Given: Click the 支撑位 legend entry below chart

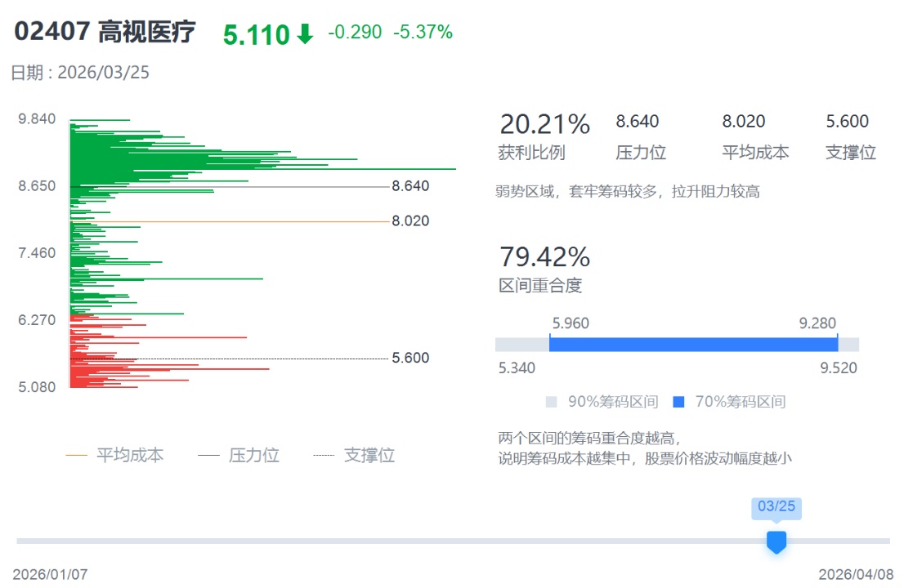Looking at the screenshot, I should pos(354,456).
